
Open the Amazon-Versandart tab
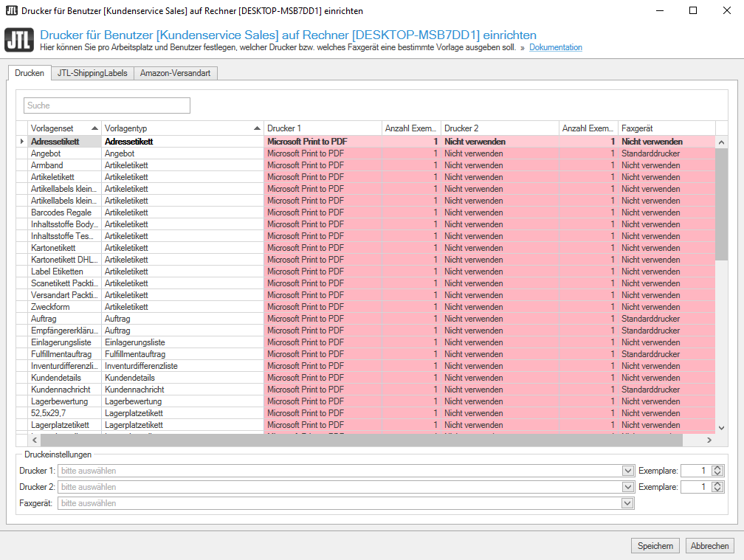pos(176,73)
